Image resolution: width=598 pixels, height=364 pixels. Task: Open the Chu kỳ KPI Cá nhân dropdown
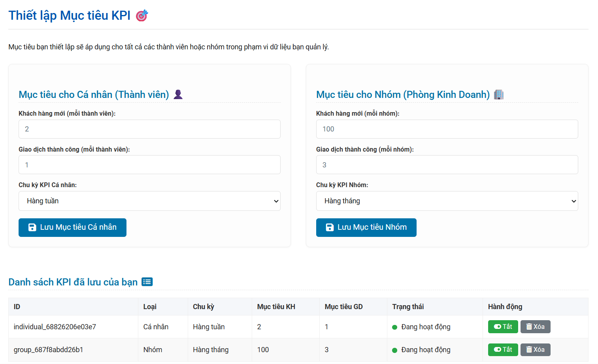click(x=149, y=201)
